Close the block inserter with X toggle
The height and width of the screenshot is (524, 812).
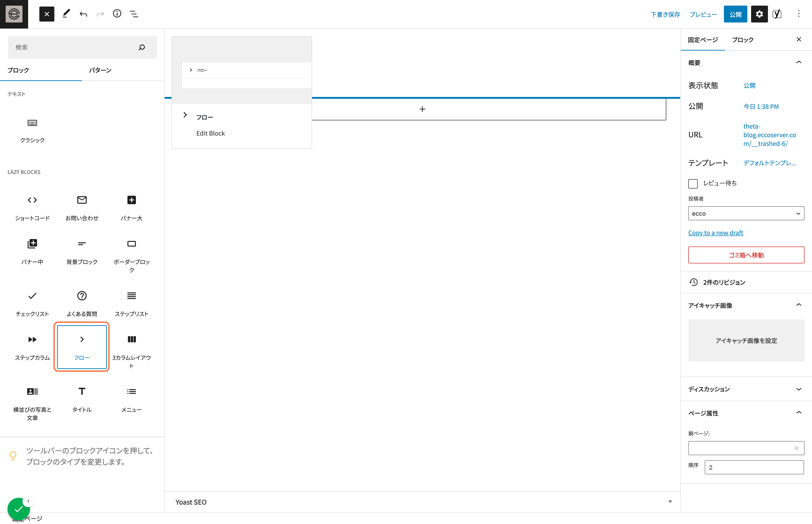click(47, 14)
